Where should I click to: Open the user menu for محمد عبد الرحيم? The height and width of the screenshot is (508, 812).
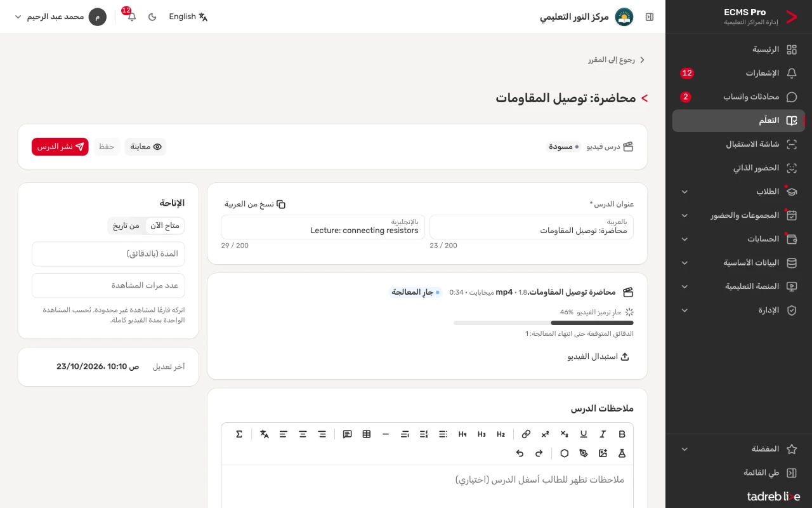(x=60, y=17)
